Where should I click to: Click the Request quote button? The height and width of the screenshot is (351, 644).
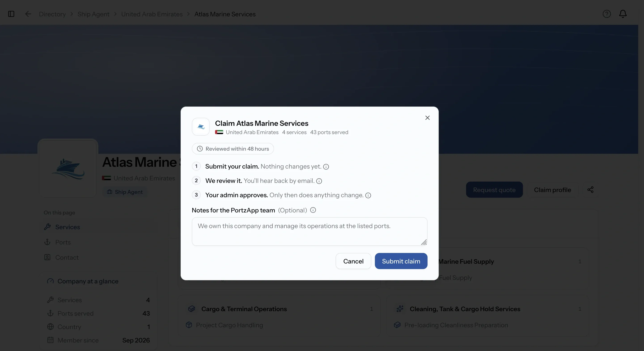pos(494,190)
